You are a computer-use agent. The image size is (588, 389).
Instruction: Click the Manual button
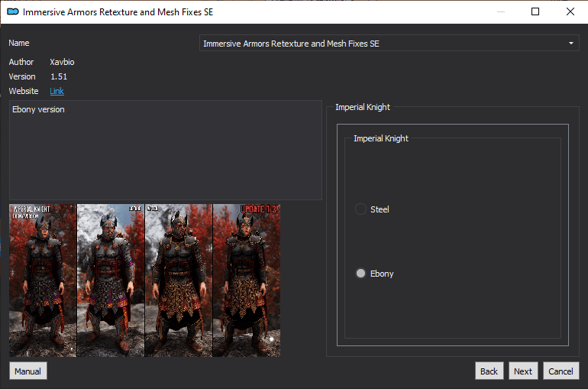[x=28, y=371]
